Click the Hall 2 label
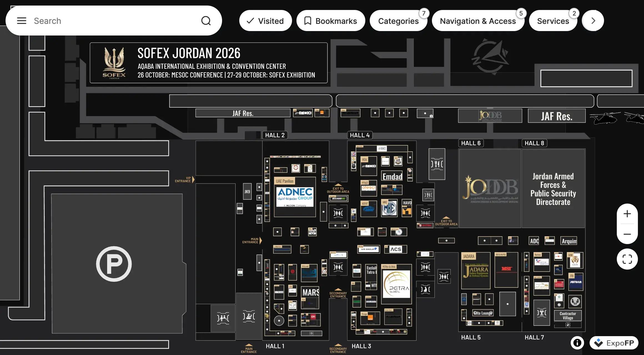 [275, 135]
